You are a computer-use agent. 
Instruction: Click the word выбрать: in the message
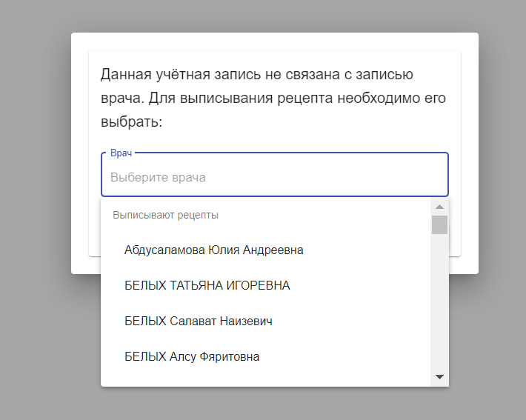click(132, 121)
